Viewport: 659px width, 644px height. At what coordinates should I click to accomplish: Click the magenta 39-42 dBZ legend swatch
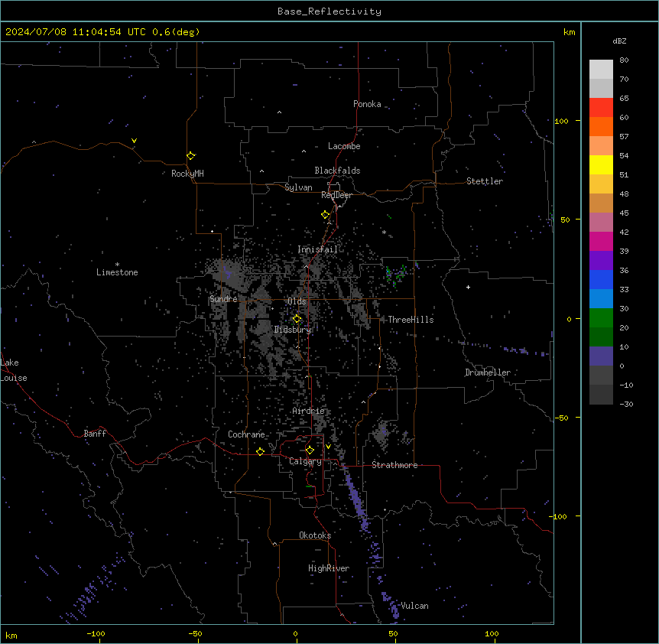[601, 241]
